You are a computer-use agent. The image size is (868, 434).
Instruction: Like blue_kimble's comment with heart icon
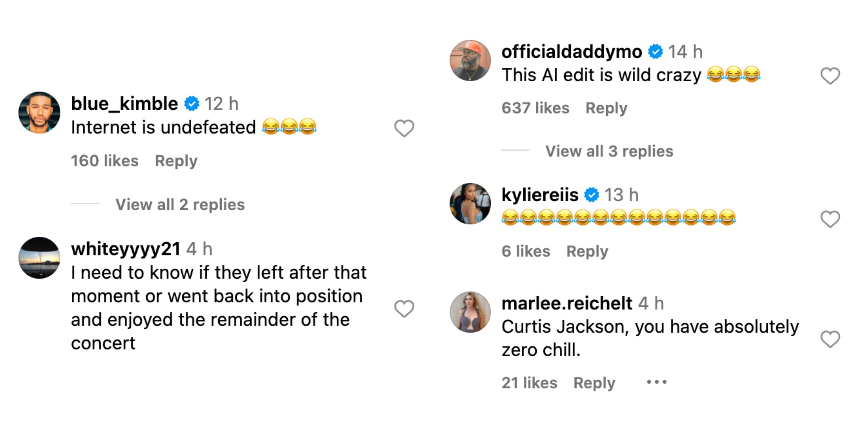(404, 128)
